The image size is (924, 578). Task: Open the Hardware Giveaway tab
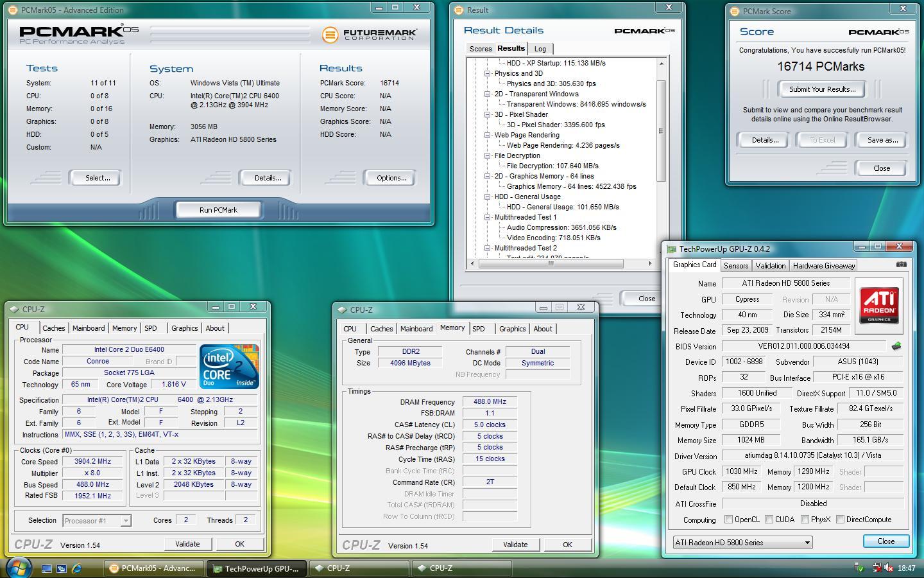coord(824,266)
